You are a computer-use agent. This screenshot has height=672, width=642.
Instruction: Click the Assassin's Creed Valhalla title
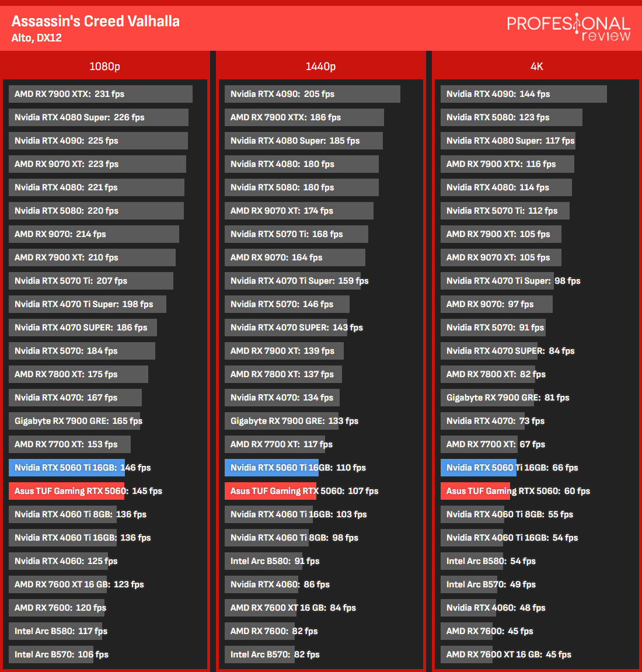click(x=96, y=21)
